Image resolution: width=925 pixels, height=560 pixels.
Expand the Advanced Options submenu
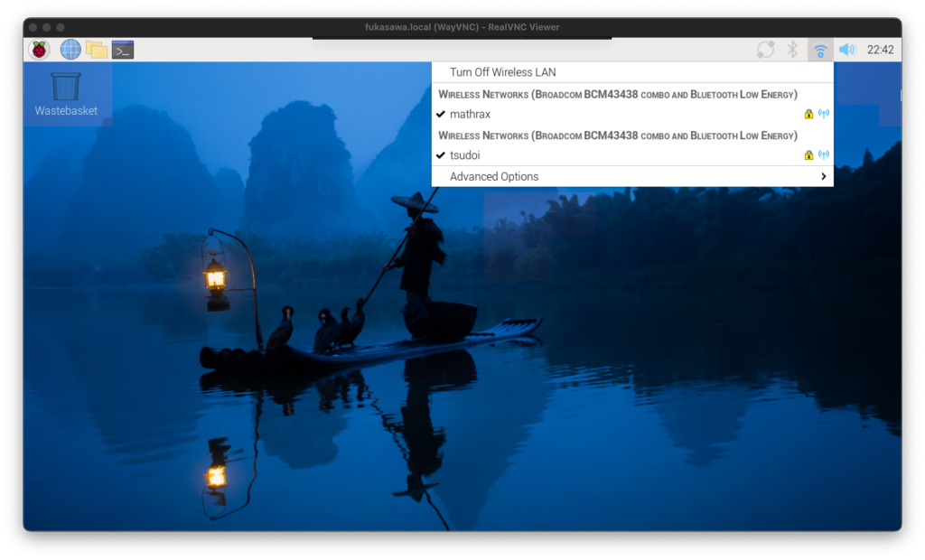[x=494, y=177]
